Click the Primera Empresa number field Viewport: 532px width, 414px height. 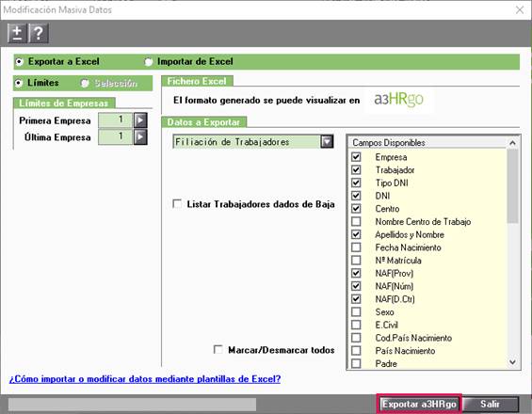click(115, 120)
